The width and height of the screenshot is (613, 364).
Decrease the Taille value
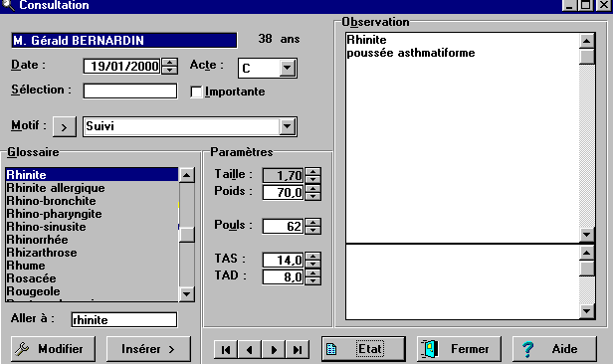(312, 179)
